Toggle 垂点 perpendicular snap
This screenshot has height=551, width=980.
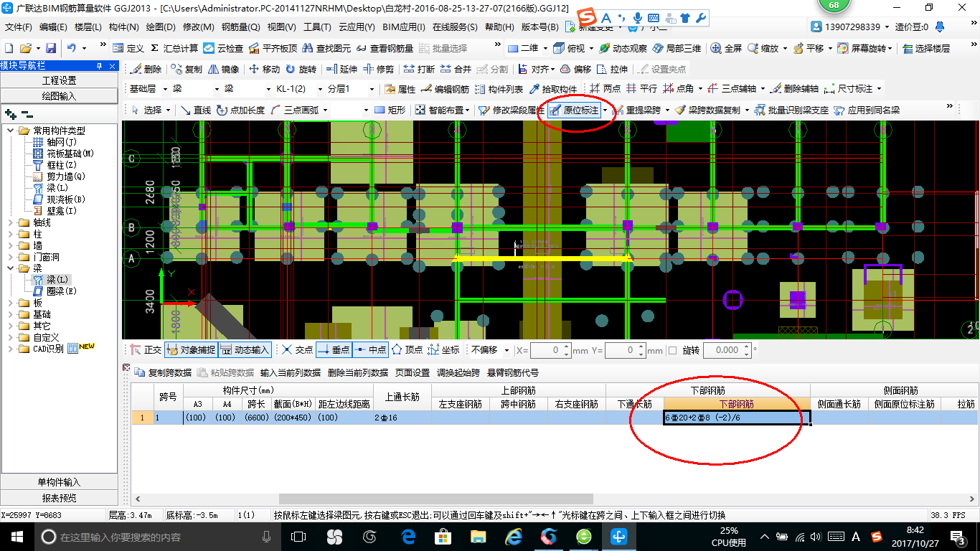click(x=333, y=350)
